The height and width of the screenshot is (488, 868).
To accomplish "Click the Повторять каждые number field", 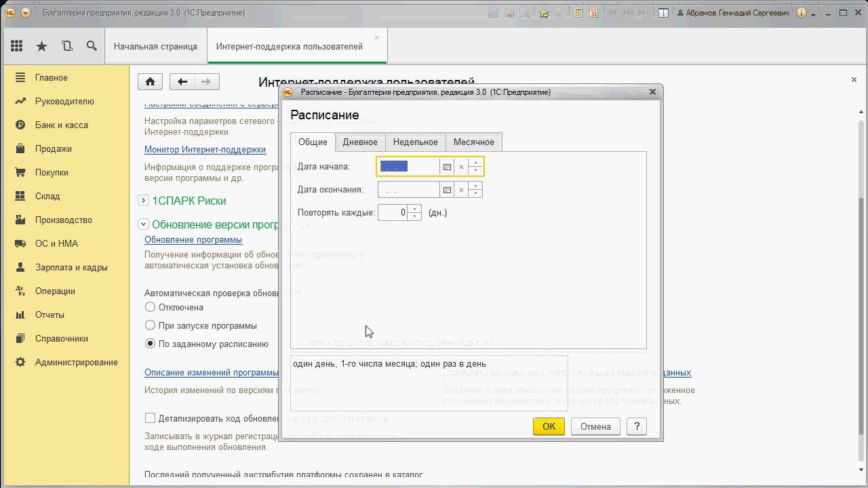I will coord(393,213).
